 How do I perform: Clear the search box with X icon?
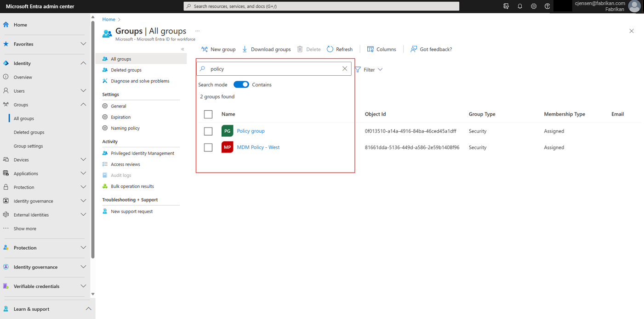coord(345,69)
